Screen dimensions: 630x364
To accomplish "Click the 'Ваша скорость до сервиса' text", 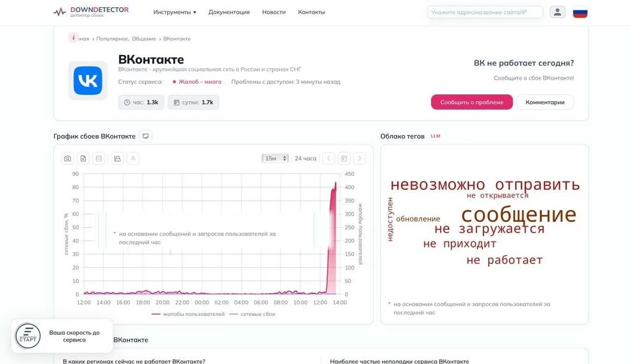I will point(74,336).
